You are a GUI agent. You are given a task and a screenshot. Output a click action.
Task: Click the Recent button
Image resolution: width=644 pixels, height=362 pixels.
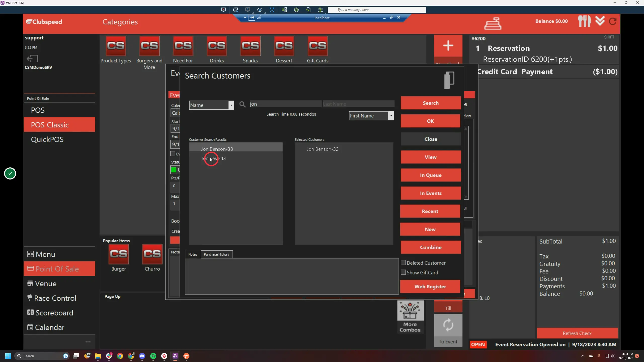point(430,211)
